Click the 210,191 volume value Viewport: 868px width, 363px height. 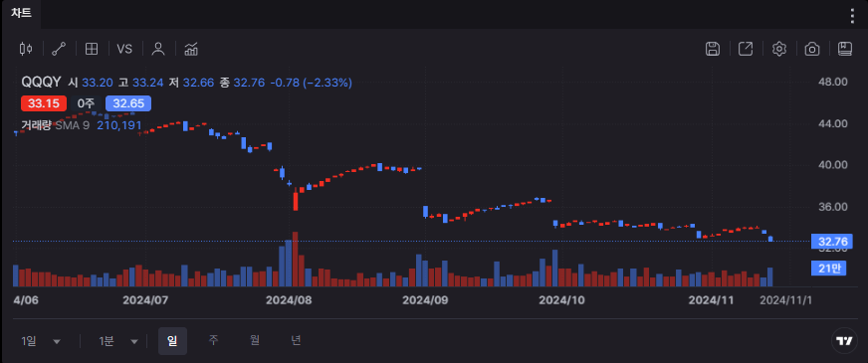119,125
